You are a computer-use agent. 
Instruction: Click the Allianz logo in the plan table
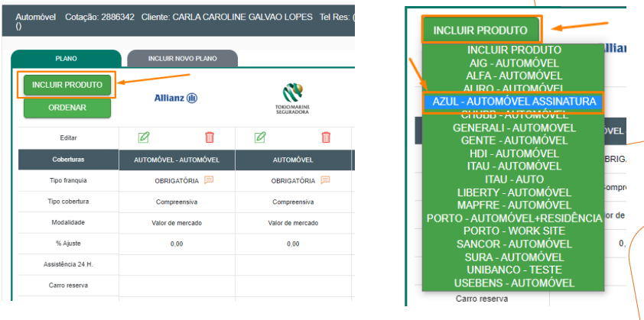pos(176,98)
